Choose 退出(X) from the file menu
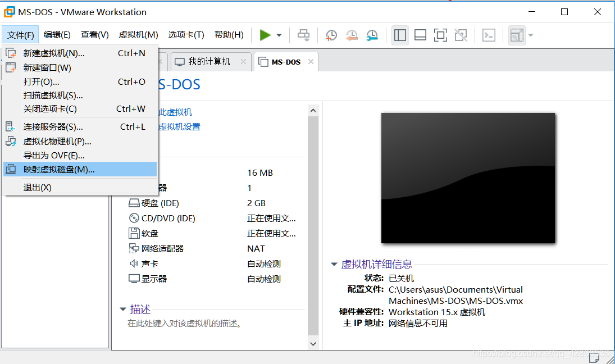The height and width of the screenshot is (364, 615). (80, 188)
